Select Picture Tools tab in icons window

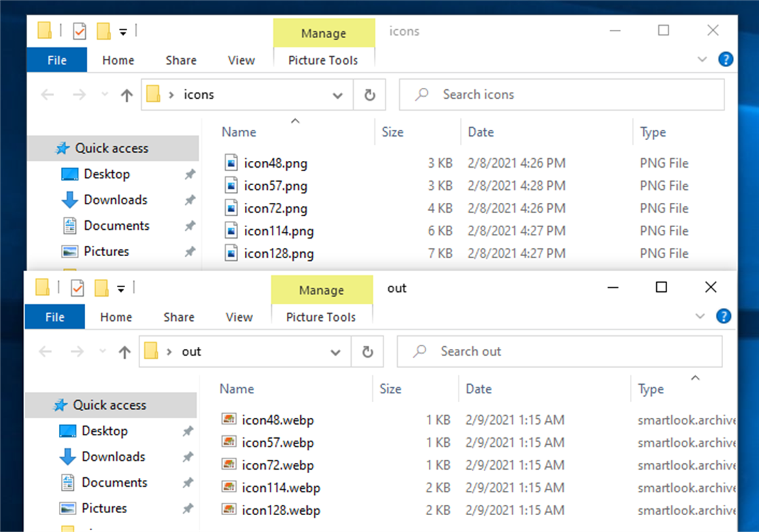pyautogui.click(x=323, y=60)
